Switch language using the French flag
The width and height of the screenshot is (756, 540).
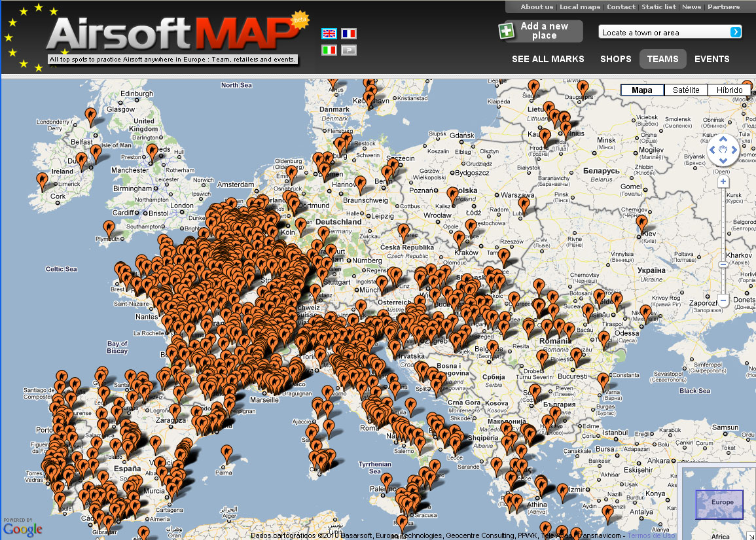pyautogui.click(x=349, y=33)
